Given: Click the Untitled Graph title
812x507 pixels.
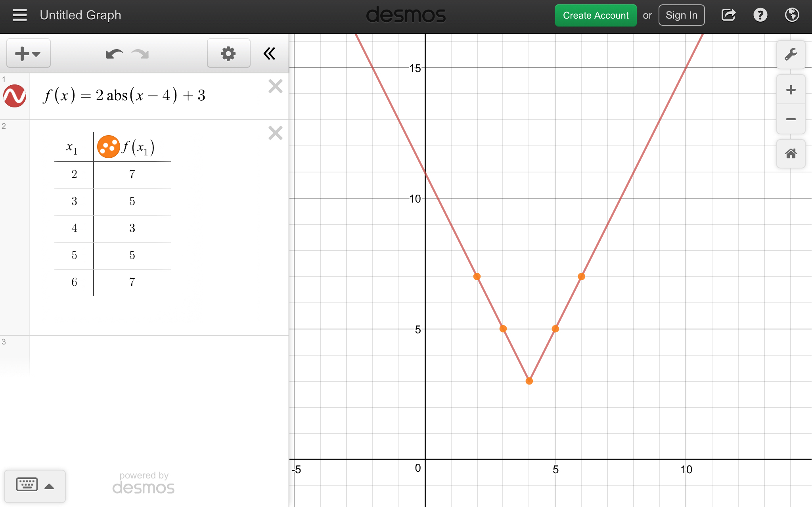Looking at the screenshot, I should (80, 15).
